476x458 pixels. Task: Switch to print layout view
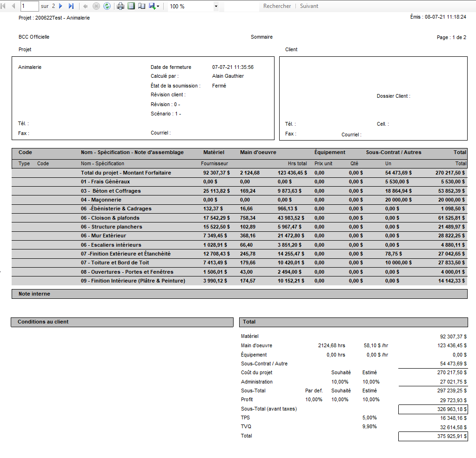131,6
